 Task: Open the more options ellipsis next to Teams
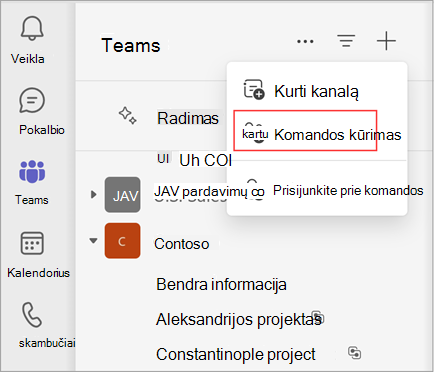pyautogui.click(x=305, y=42)
